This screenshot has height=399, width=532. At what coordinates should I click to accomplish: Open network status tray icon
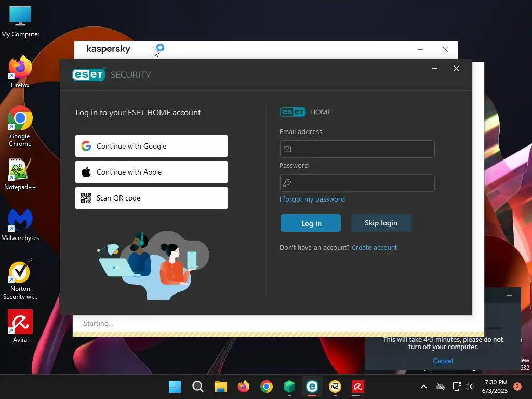pos(457,387)
